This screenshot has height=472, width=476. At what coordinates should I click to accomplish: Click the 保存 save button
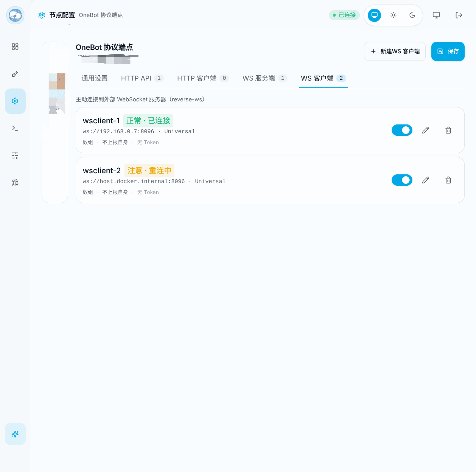coord(448,51)
